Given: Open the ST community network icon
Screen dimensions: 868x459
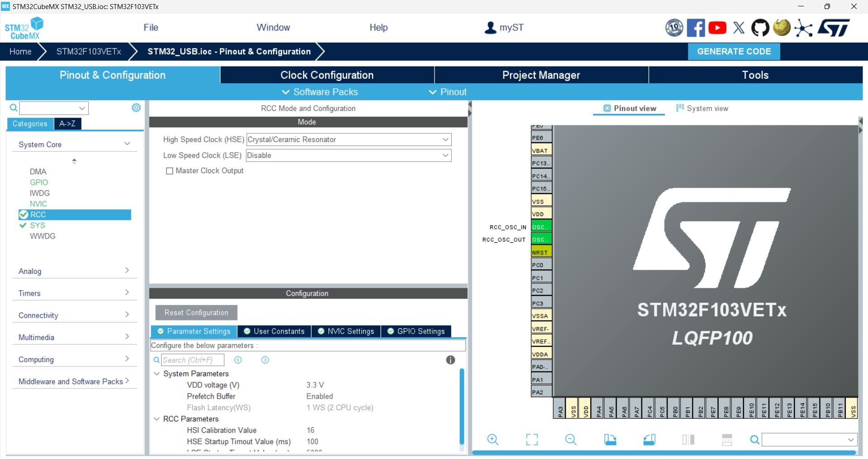Looking at the screenshot, I should [804, 28].
